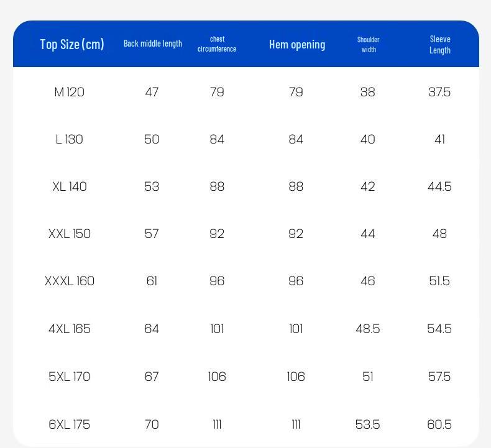Click the "Back middle length" column header
491x448 pixels.
click(153, 43)
